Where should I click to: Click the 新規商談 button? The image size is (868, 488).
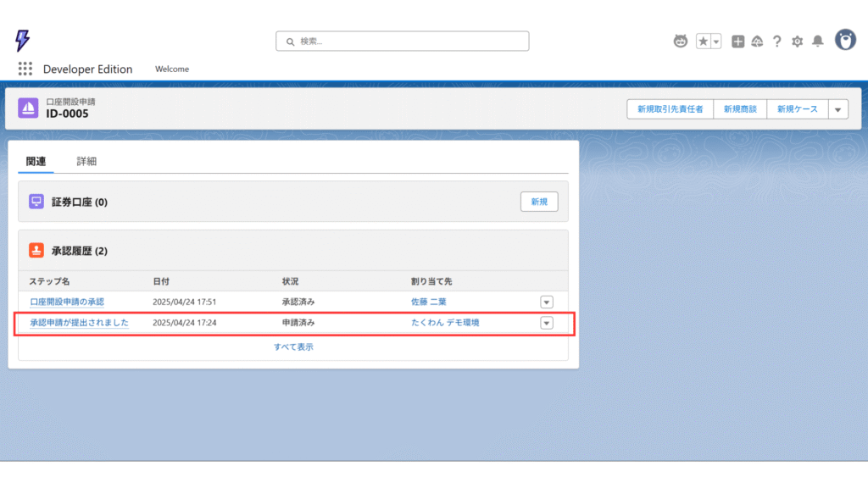[x=740, y=109]
